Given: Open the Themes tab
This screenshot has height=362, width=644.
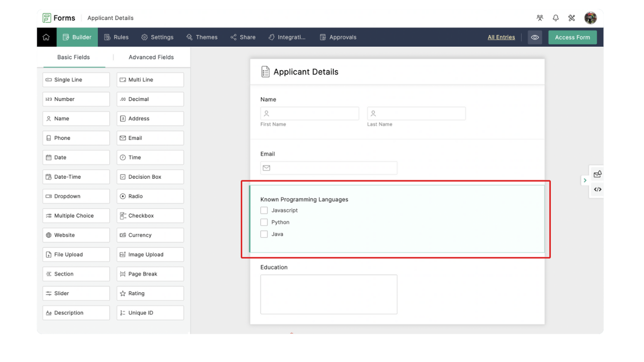Looking at the screenshot, I should (x=202, y=37).
